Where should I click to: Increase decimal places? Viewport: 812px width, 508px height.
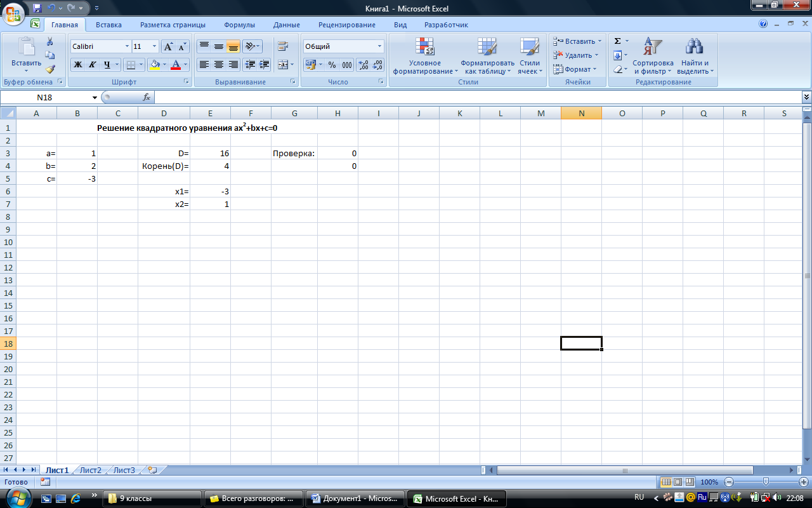(x=363, y=65)
